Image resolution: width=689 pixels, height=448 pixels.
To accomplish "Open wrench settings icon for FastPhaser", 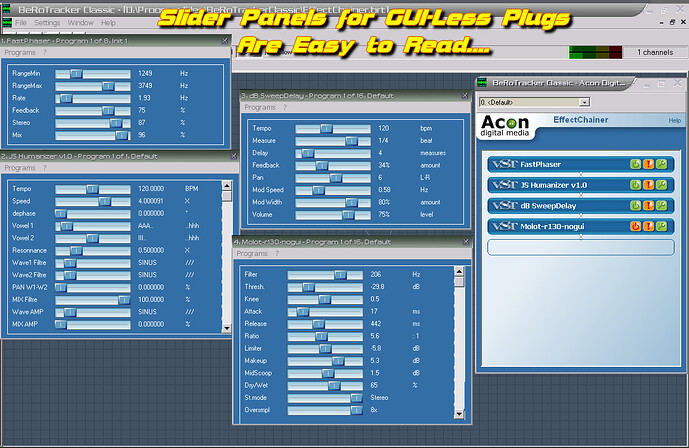I will 661,164.
